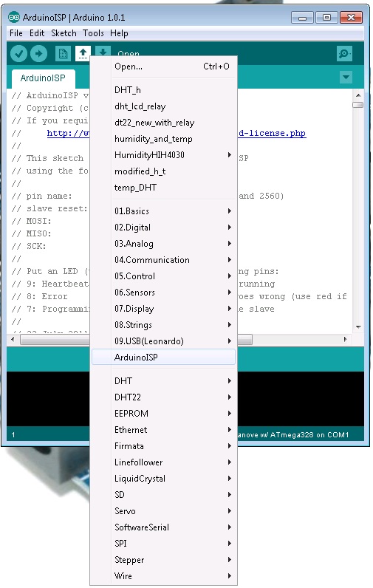Click the Verify checkmark toolbar icon

[x=18, y=54]
